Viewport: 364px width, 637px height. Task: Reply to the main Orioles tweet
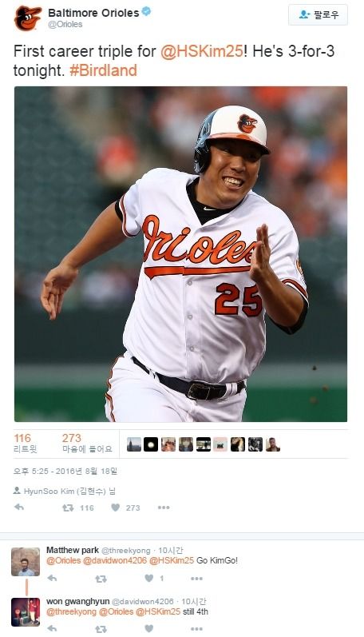click(19, 507)
